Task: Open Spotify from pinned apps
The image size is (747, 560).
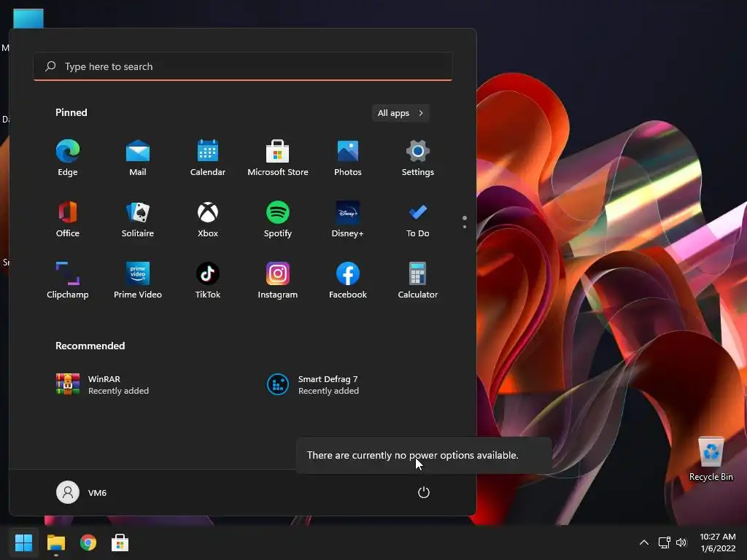Action: [278, 219]
